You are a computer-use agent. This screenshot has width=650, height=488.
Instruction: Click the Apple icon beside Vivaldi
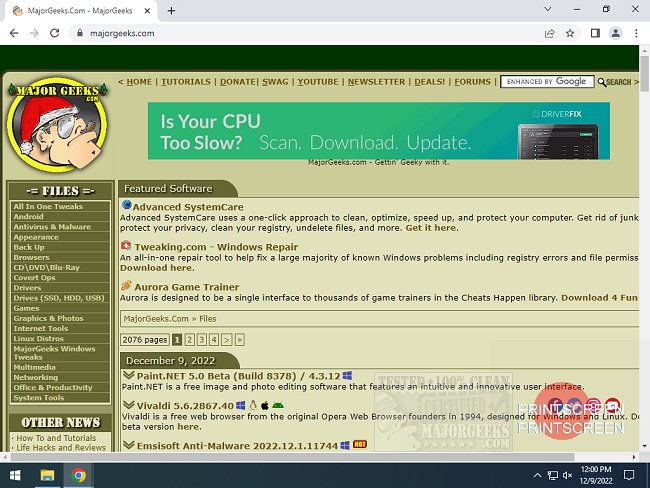(265, 405)
